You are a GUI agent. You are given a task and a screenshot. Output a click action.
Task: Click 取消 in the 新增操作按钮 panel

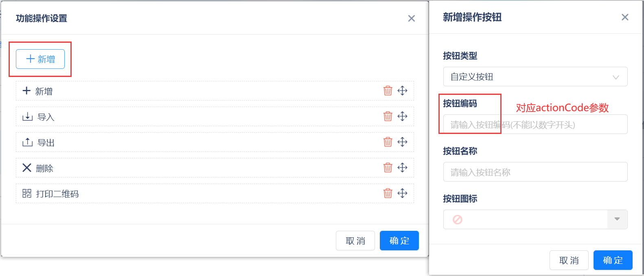tap(569, 260)
